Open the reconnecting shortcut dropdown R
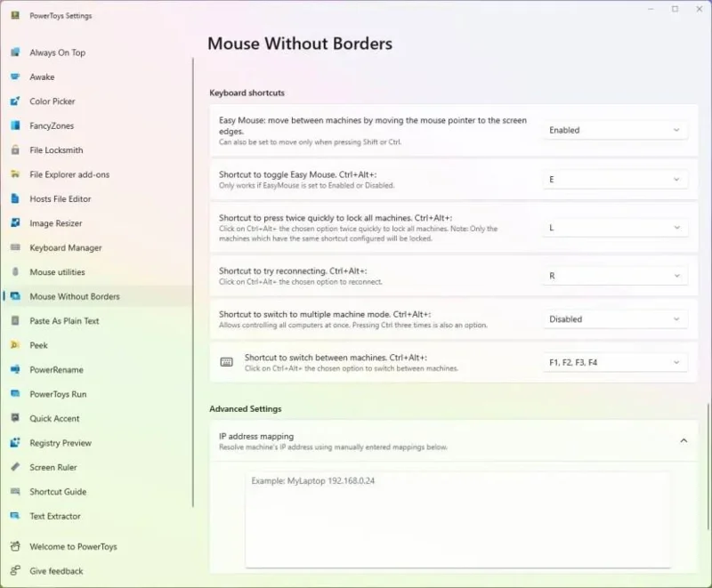Screen dimensions: 712x588 615,276
